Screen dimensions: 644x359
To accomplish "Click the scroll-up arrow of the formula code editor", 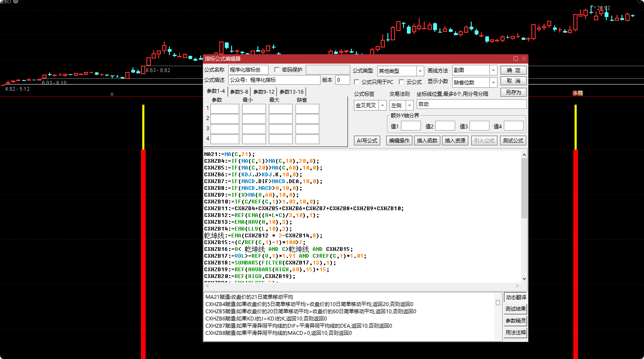I will coord(524,155).
